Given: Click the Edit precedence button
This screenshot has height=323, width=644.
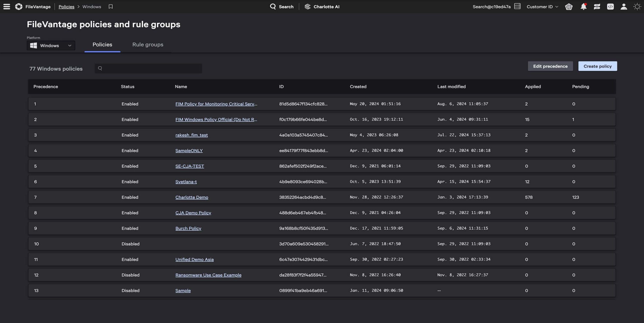Looking at the screenshot, I should (550, 66).
